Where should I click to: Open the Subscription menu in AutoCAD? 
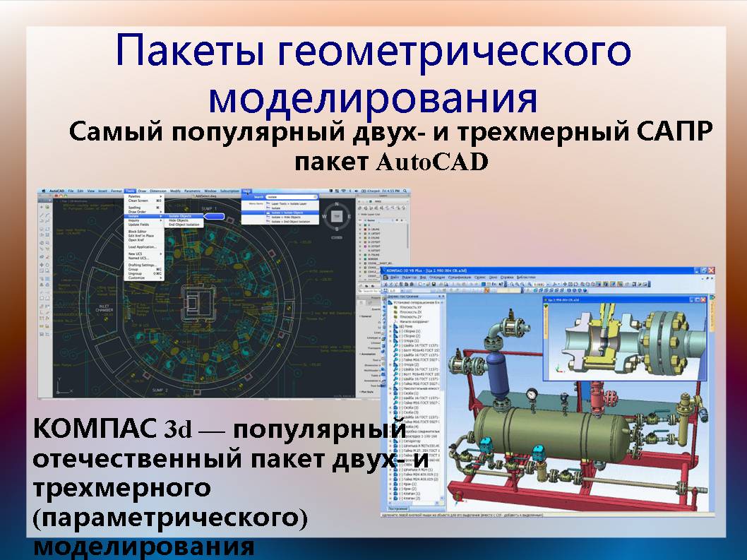tap(229, 191)
